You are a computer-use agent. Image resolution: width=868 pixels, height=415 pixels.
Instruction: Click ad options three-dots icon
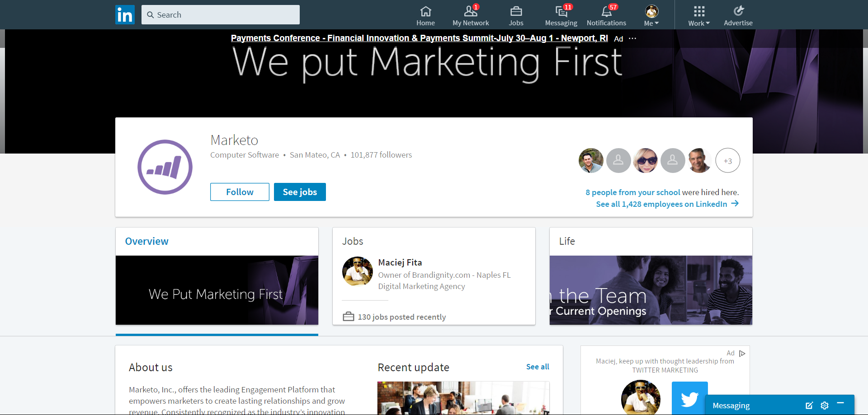point(632,38)
